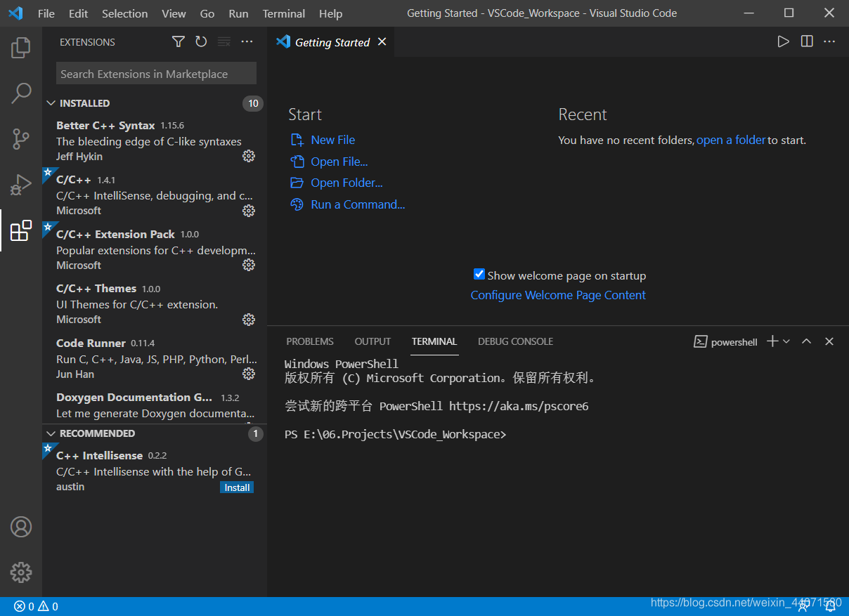Open the Run and Debug view

[x=21, y=185]
